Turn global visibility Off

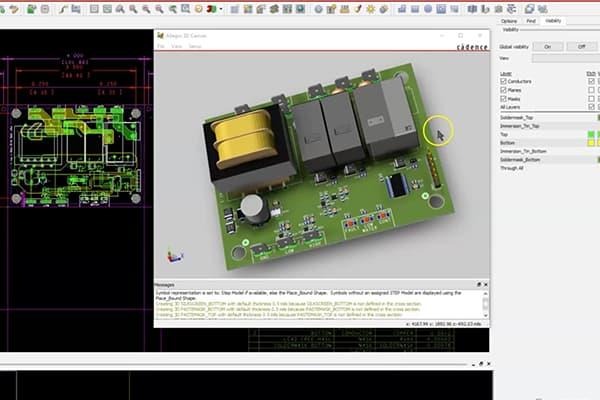pos(582,47)
